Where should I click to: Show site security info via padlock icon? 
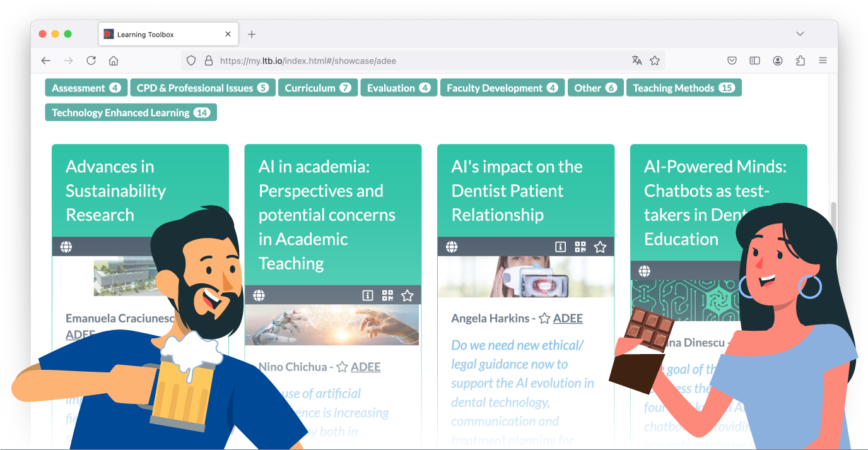click(x=208, y=61)
